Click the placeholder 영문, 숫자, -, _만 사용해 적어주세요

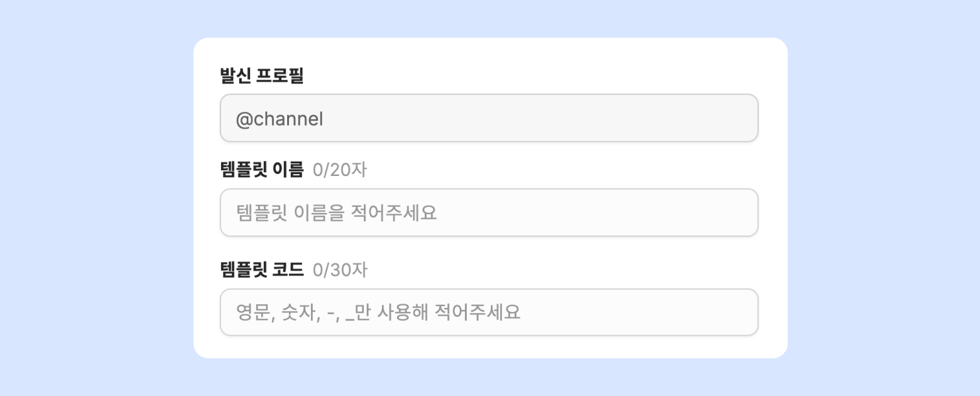[378, 312]
